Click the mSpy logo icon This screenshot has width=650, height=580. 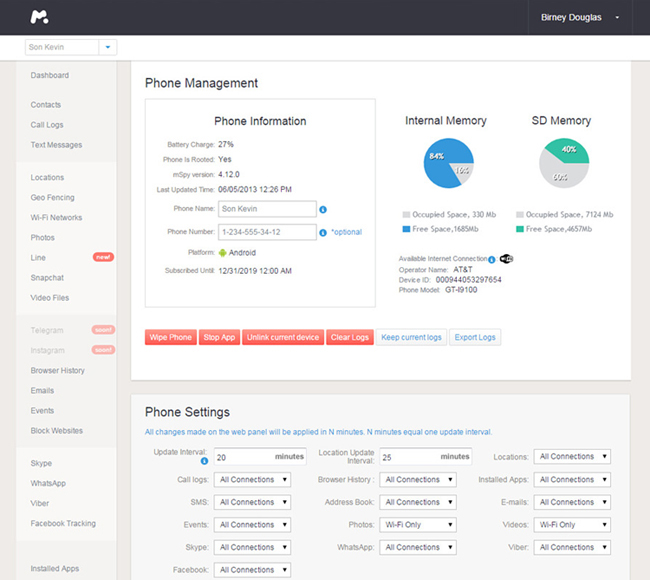(40, 17)
